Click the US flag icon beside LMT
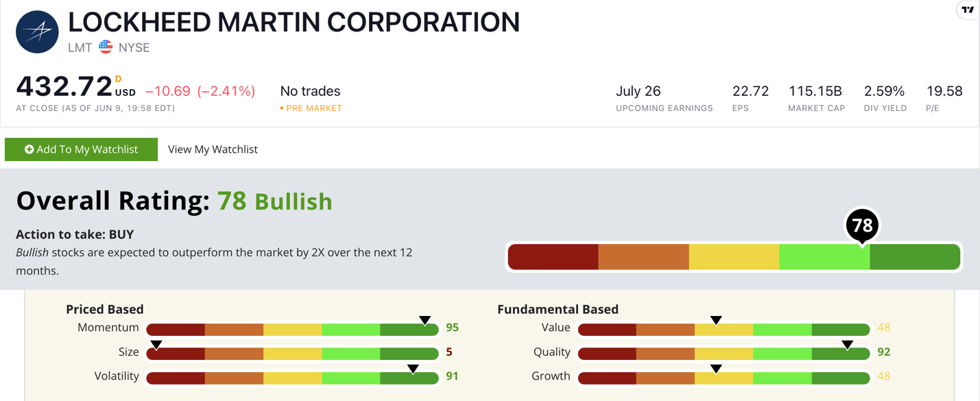The height and width of the screenshot is (401, 980). pyautogui.click(x=106, y=47)
